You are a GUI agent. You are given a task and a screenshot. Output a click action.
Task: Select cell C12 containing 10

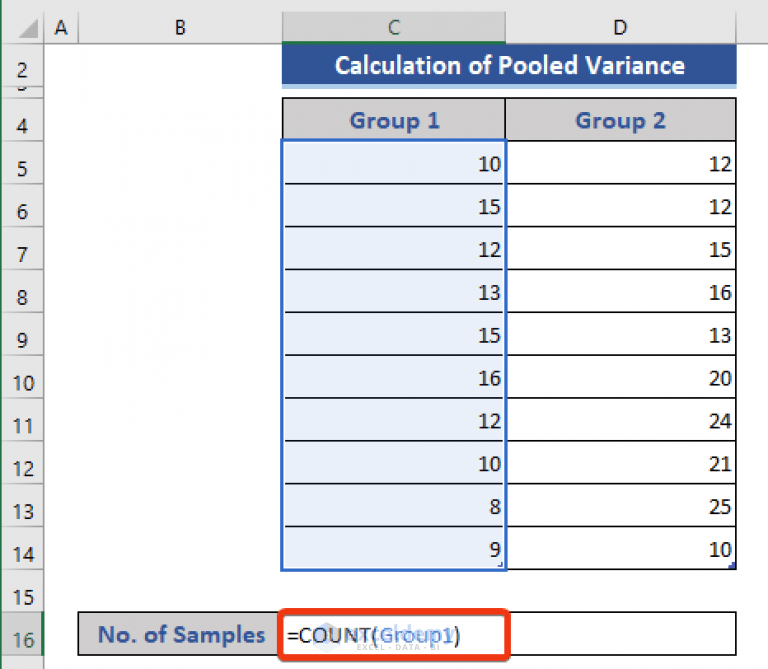[x=394, y=463]
